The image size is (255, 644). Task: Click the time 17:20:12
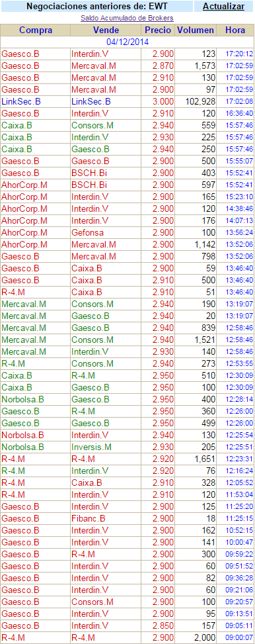coord(239,54)
